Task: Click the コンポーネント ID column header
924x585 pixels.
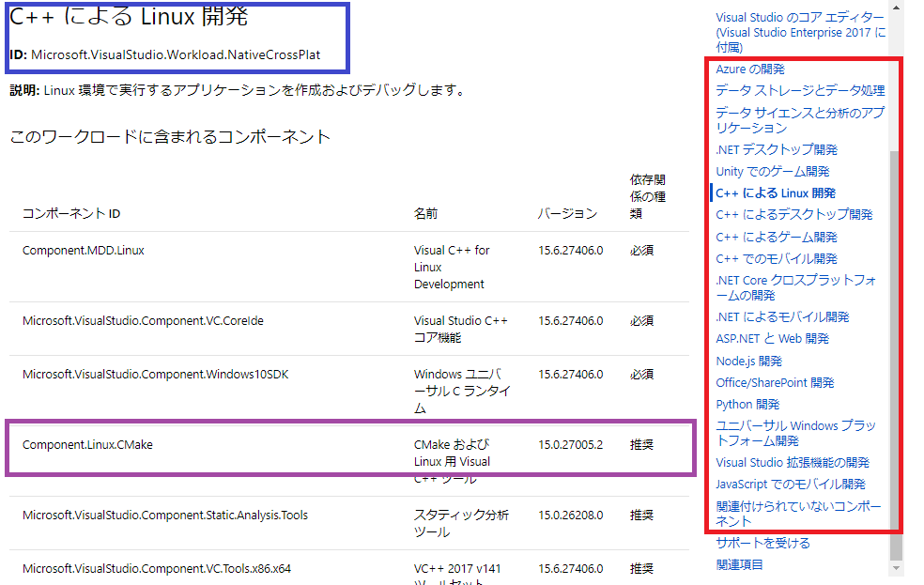Action: (71, 213)
